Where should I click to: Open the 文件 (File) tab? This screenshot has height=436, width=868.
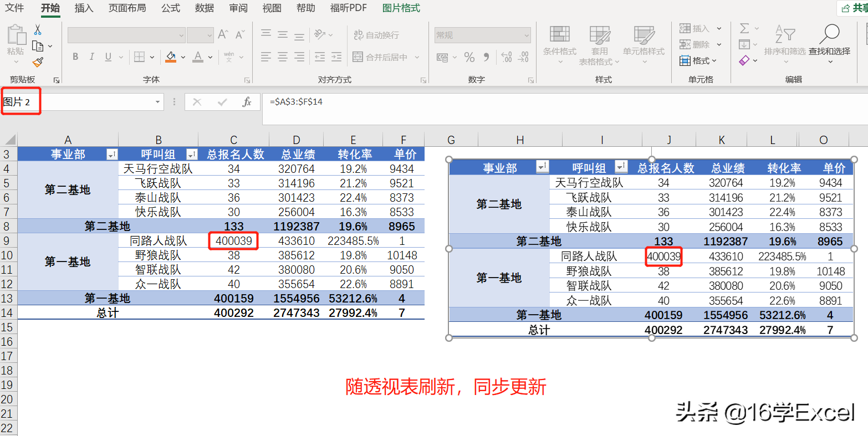click(x=15, y=8)
